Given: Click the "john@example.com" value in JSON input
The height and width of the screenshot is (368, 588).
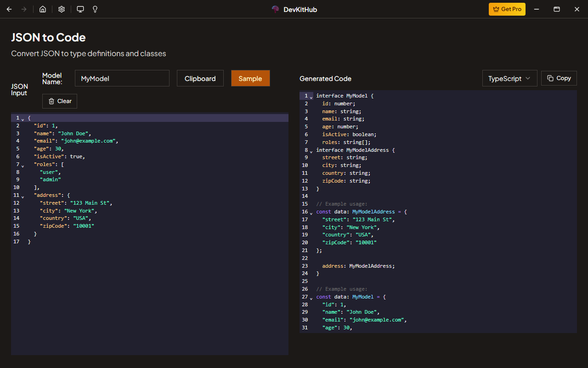Looking at the screenshot, I should coord(88,141).
